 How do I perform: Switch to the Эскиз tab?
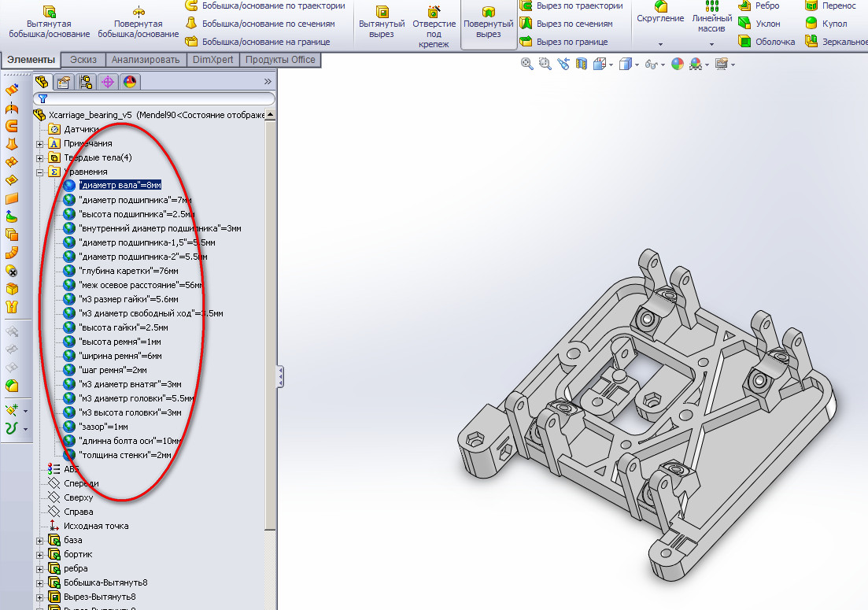pos(83,60)
